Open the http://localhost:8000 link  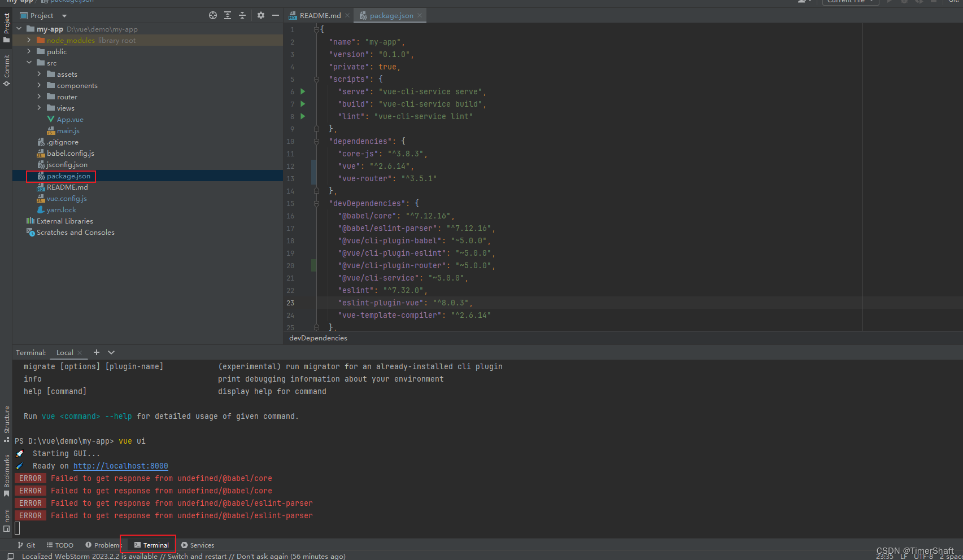(120, 466)
